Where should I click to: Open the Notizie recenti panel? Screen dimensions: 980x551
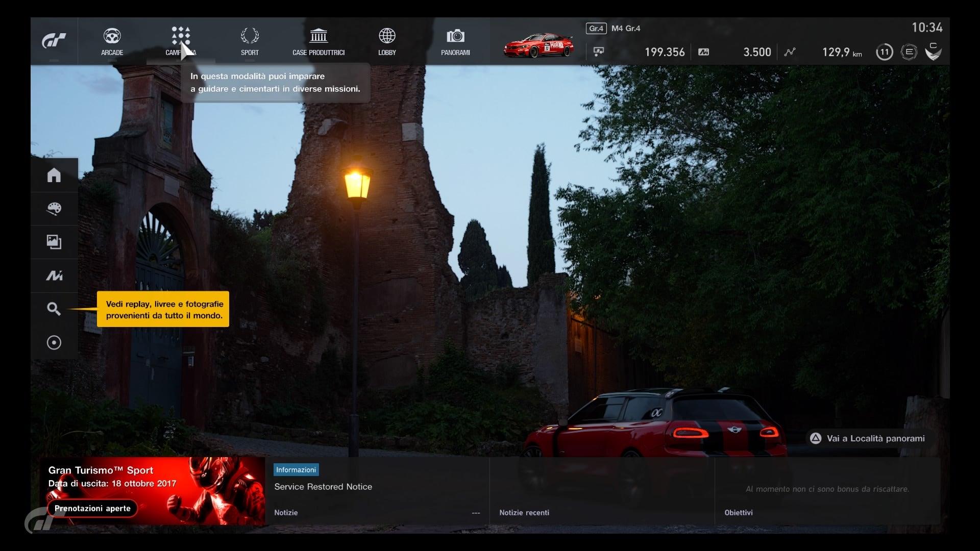coord(602,491)
